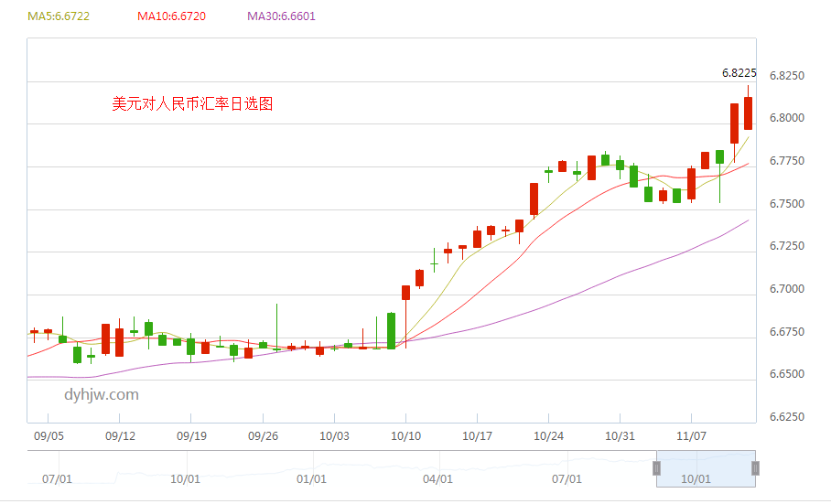Click the 6.8250 price axis label

tap(787, 76)
